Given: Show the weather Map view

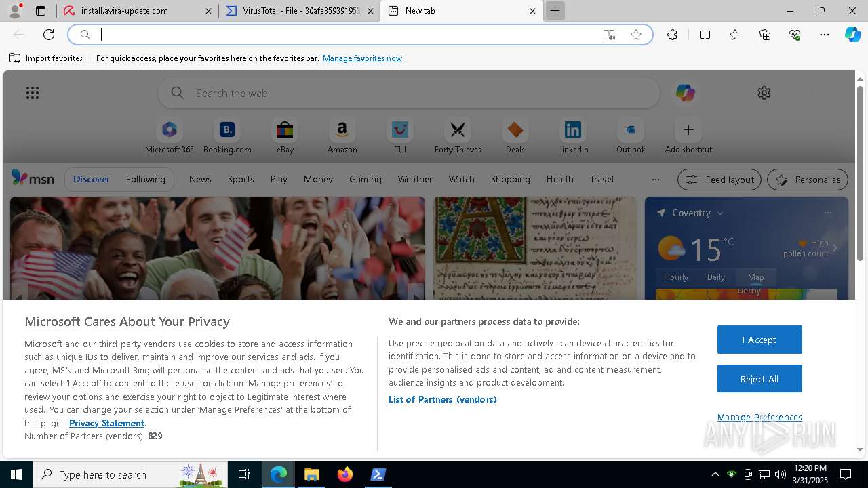Looking at the screenshot, I should [756, 277].
